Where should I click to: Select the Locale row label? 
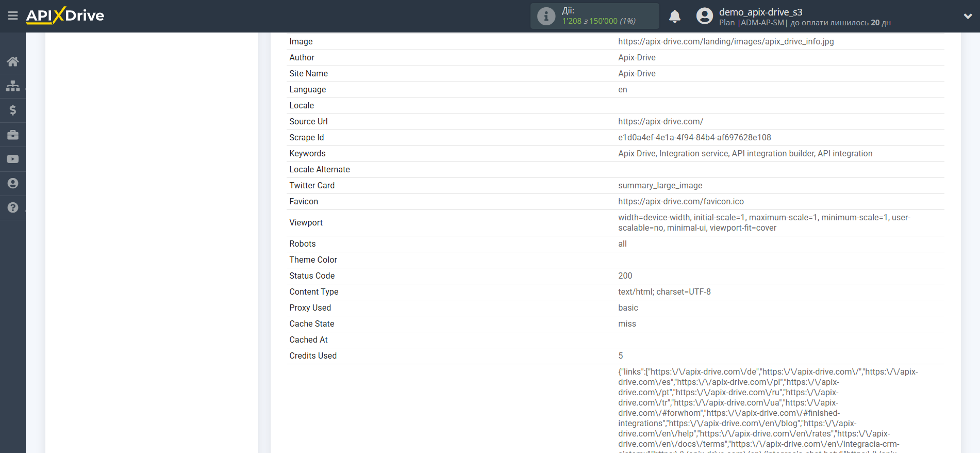point(302,106)
